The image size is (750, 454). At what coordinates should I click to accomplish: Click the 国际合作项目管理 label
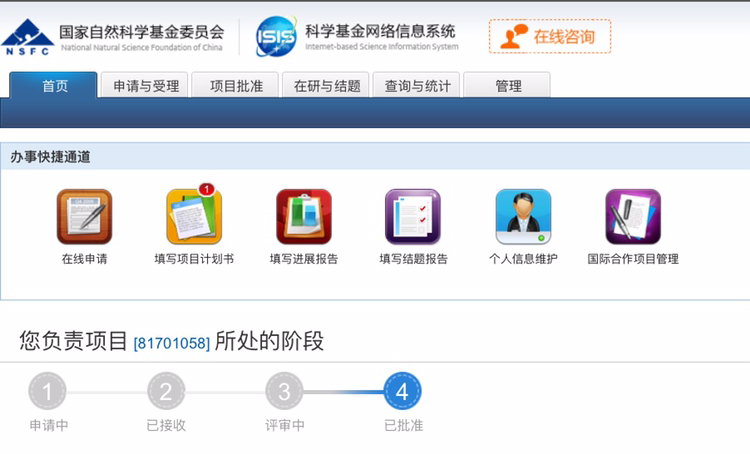click(633, 259)
